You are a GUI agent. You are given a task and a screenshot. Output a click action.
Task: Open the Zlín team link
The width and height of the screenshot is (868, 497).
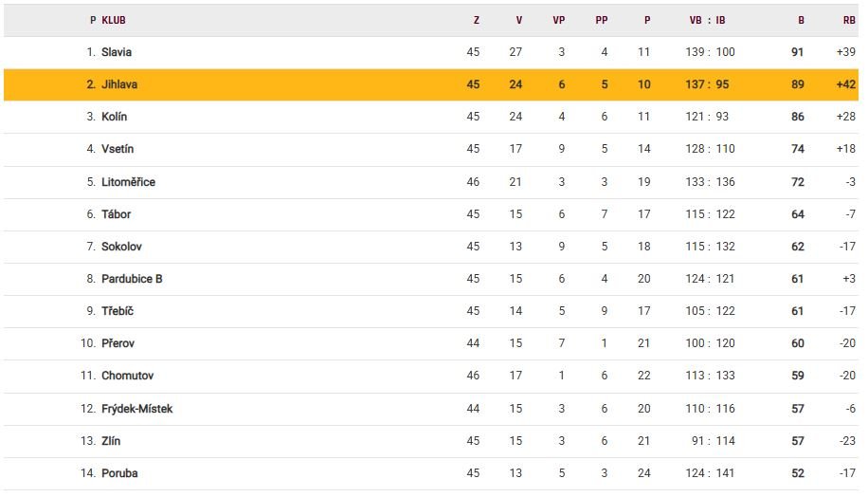111,441
